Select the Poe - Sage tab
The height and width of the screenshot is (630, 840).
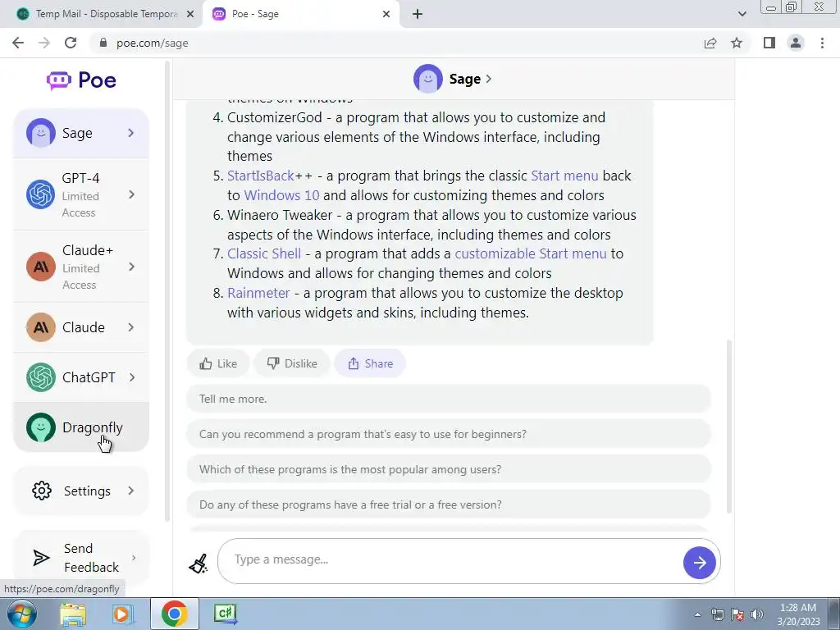pos(301,14)
